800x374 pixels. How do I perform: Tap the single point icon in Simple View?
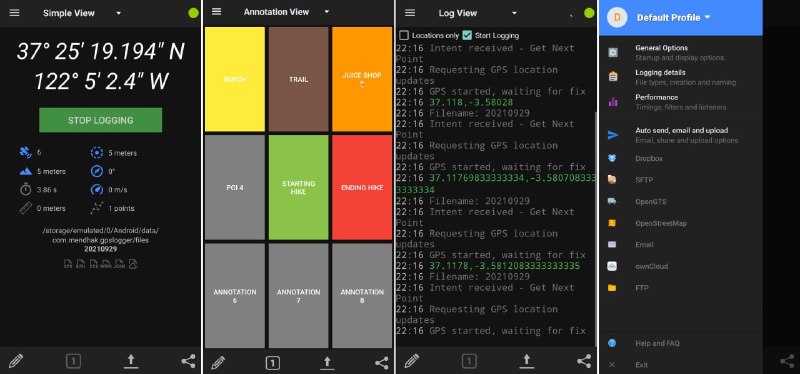point(73,362)
